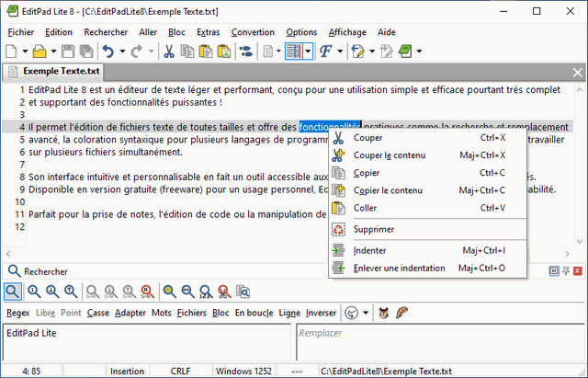Click the New file icon

point(11,52)
